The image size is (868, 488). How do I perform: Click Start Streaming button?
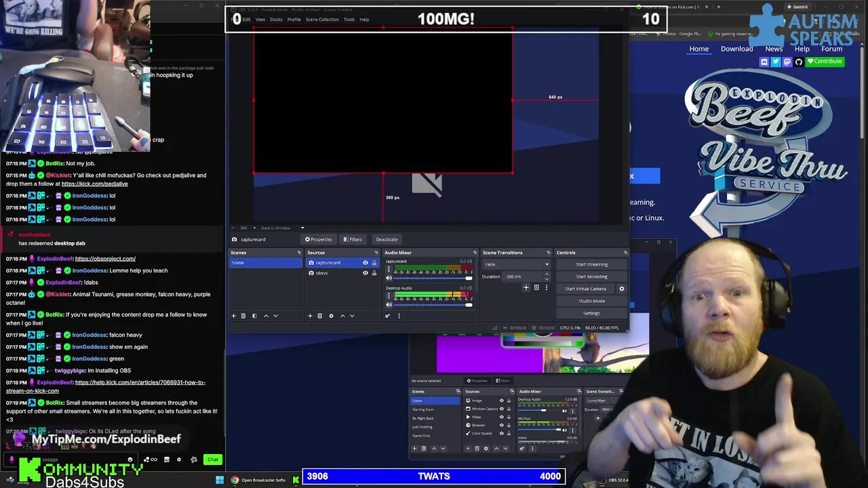(x=591, y=264)
